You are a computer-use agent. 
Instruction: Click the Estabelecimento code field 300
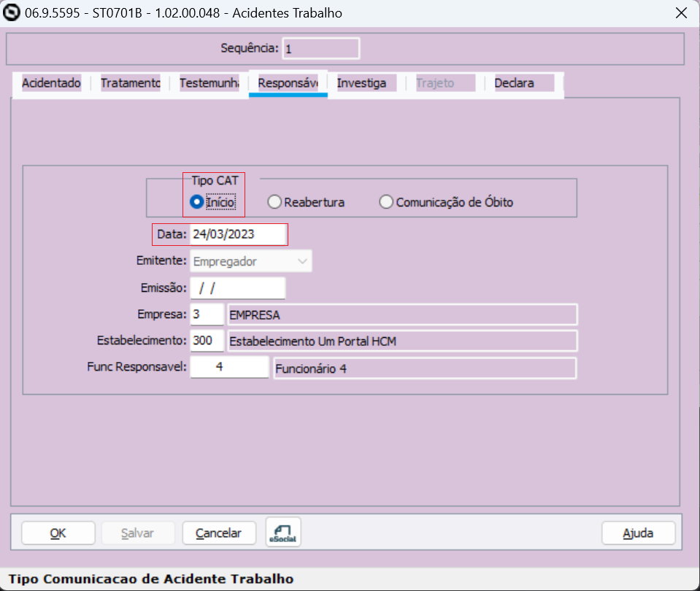[207, 341]
